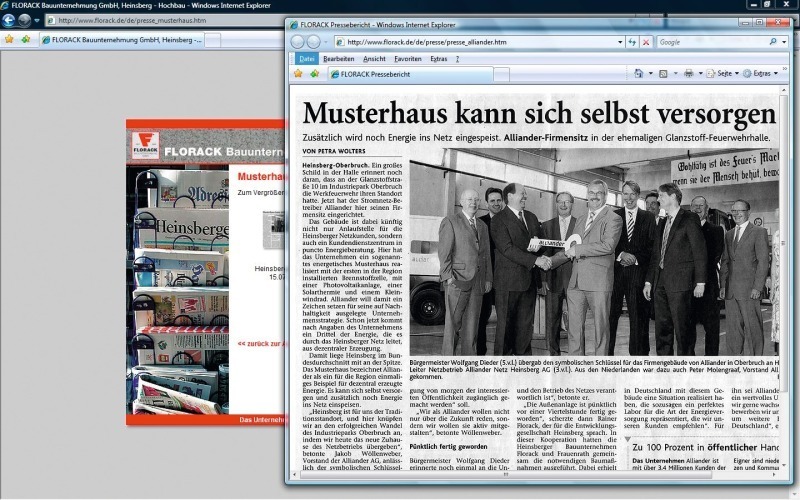
Task: Go forward in the front Pressebericht window
Action: (x=313, y=42)
